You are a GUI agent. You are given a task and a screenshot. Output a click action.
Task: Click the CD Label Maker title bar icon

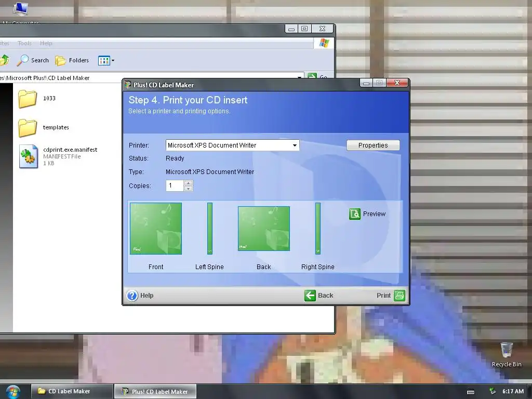coord(128,85)
